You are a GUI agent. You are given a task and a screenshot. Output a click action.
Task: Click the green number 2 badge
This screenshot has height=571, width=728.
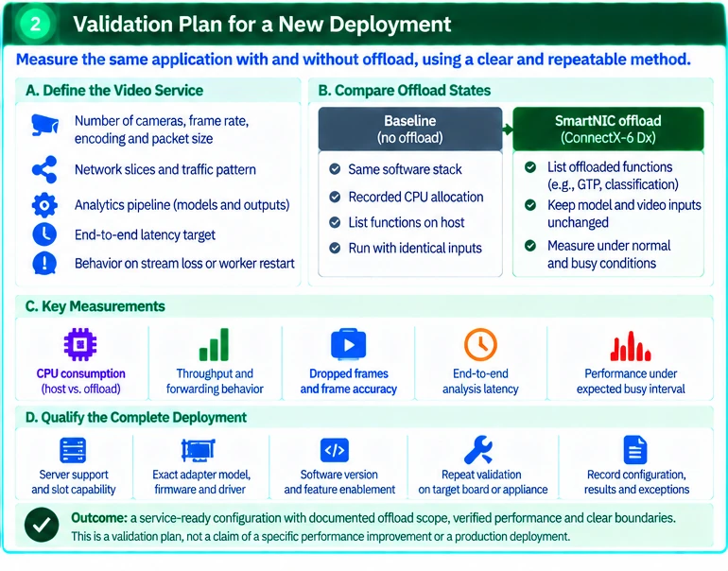point(35,24)
